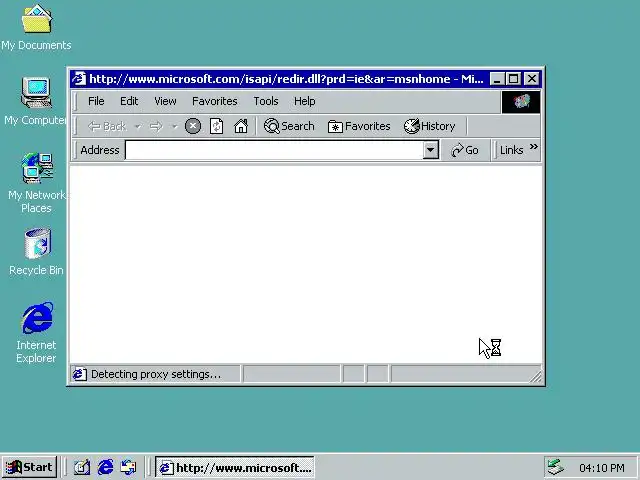
Task: Open the Back history dropdown arrow
Action: [138, 127]
